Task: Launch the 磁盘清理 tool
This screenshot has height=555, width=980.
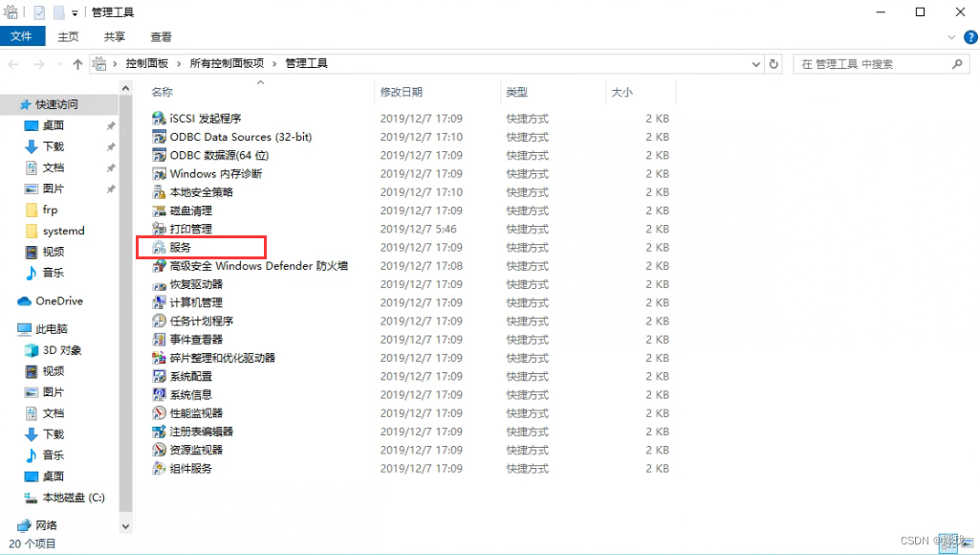Action: click(187, 210)
